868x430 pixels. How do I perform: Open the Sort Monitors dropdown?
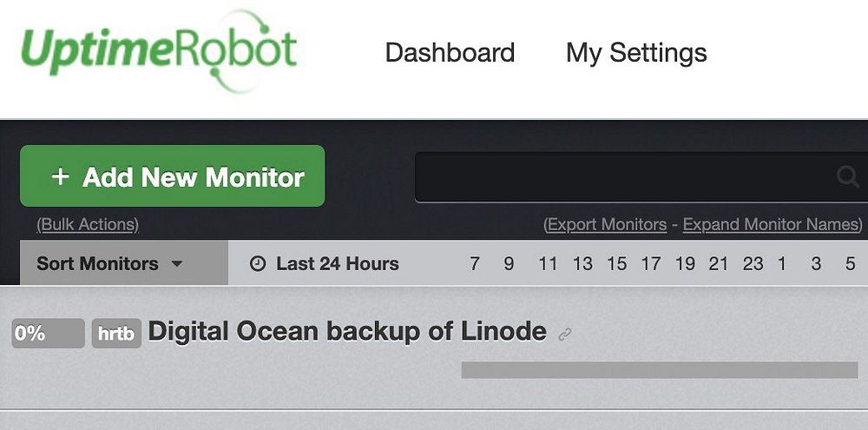click(97, 264)
